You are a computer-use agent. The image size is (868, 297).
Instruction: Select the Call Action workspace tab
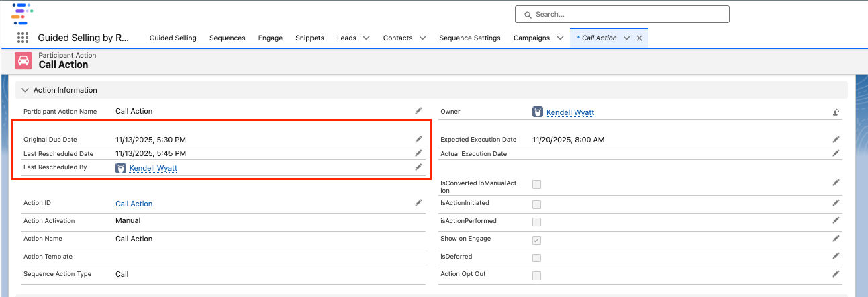tap(597, 38)
